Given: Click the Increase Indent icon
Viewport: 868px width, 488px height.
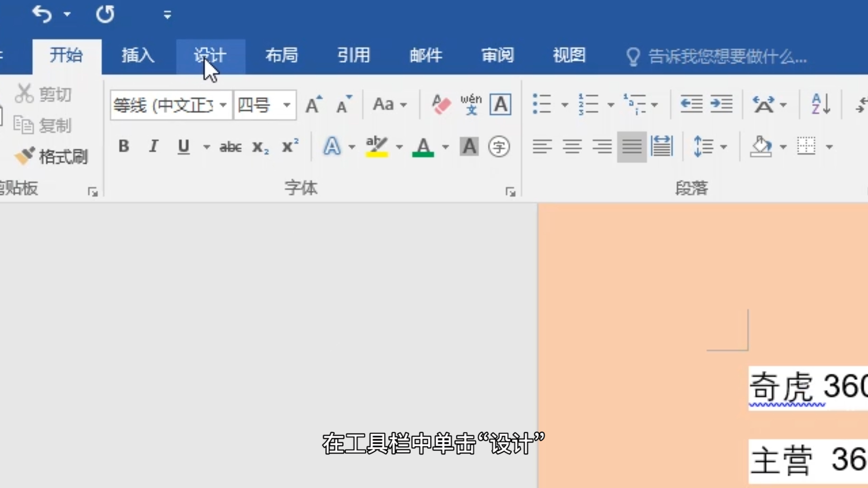Looking at the screenshot, I should [721, 104].
